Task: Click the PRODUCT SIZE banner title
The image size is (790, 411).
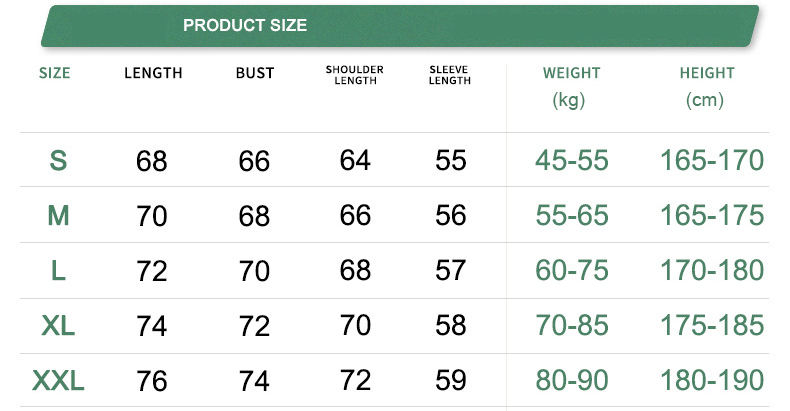Action: (245, 25)
